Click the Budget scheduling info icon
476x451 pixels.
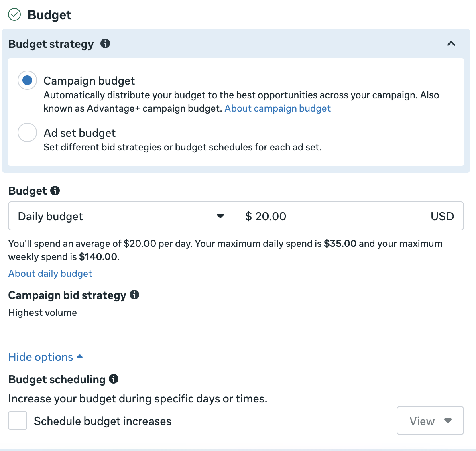[114, 379]
